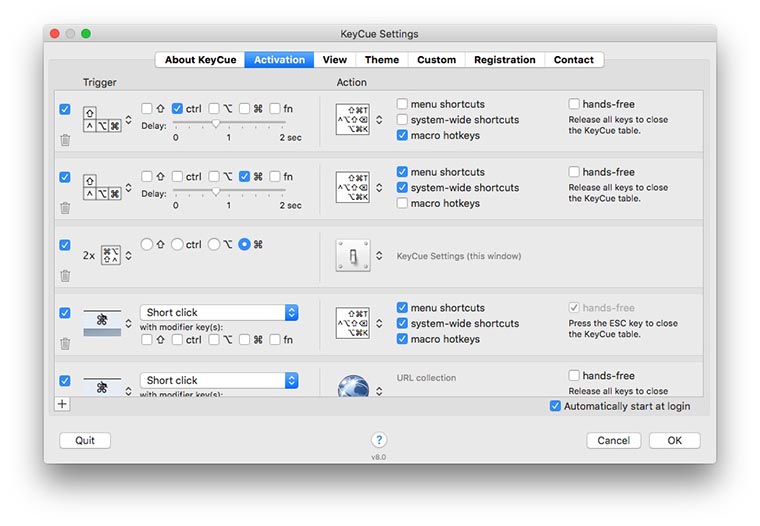Image resolution: width=760 pixels, height=526 pixels.
Task: Open Short click dropdown in URL collection row
Action: [x=219, y=380]
